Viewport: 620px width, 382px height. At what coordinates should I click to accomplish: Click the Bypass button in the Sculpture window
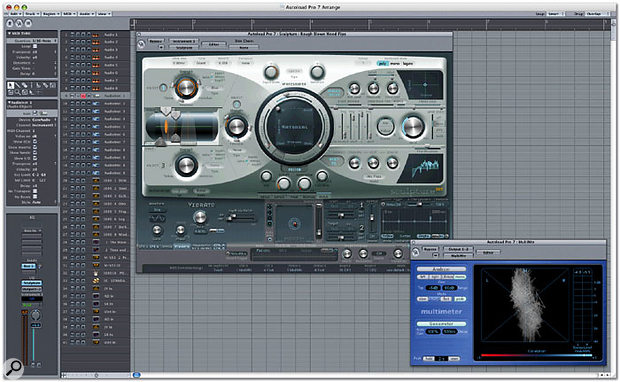156,41
